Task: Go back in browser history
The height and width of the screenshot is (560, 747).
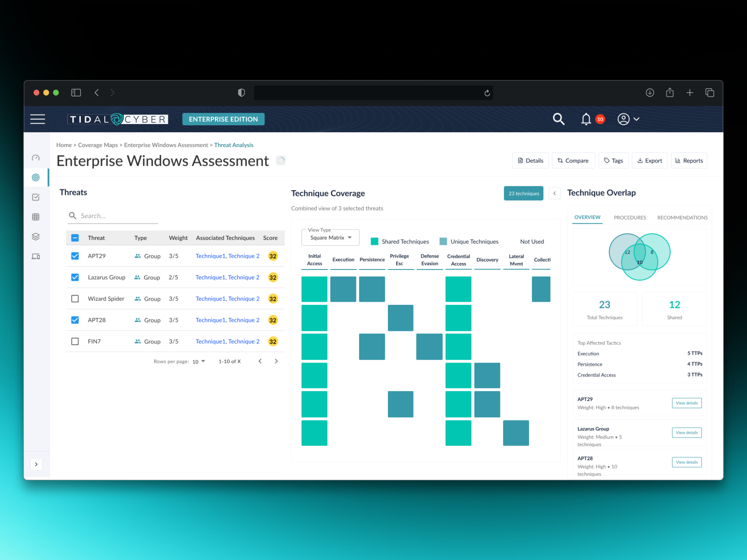Action: coord(96,93)
